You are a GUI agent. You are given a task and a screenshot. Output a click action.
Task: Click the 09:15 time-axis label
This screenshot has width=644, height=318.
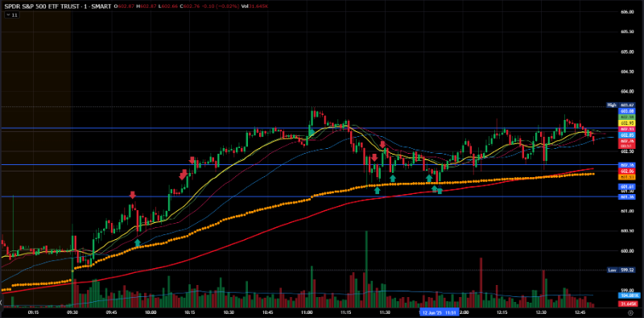tap(33, 312)
